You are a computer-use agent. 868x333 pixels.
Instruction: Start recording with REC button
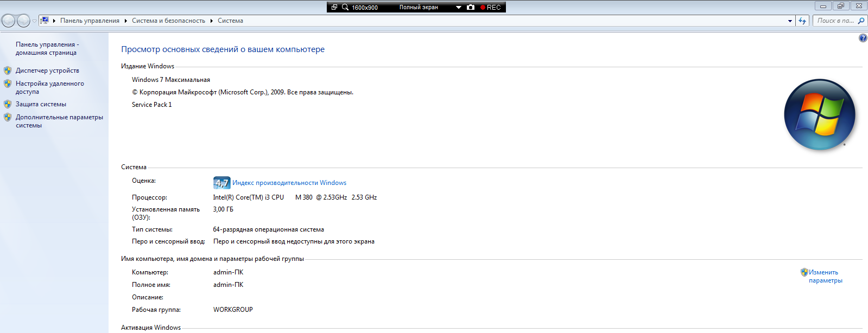point(491,7)
